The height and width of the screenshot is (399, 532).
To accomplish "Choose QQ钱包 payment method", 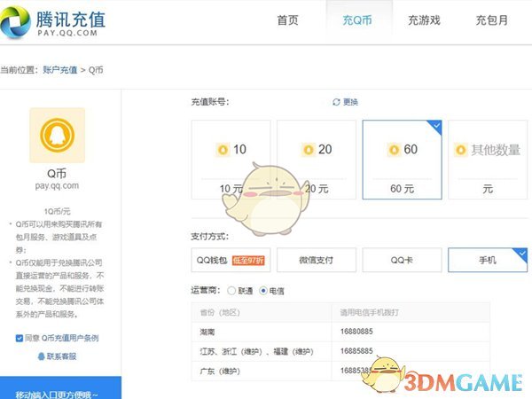I will coord(231,260).
